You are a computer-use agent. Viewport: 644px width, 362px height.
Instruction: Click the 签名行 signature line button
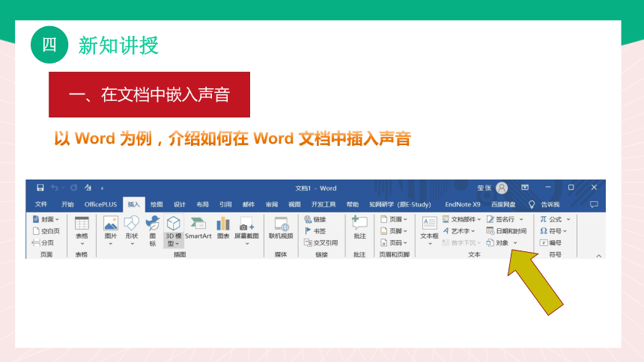pyautogui.click(x=501, y=219)
